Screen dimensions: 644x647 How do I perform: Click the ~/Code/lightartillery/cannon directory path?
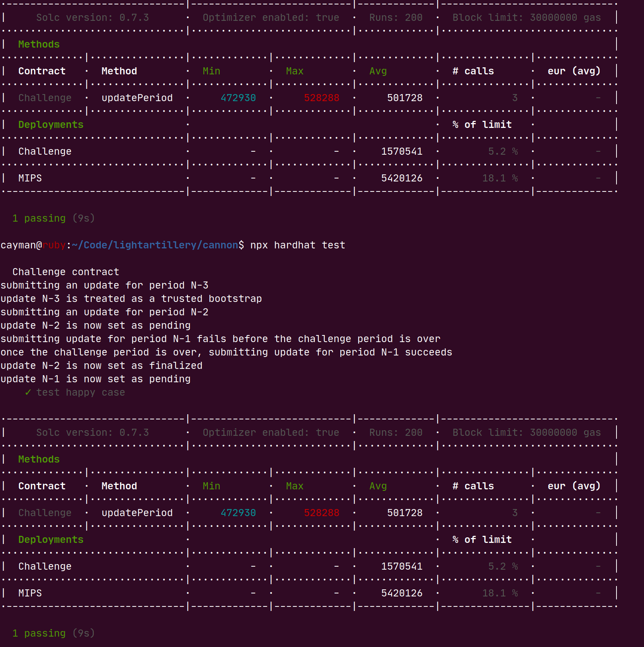click(155, 245)
